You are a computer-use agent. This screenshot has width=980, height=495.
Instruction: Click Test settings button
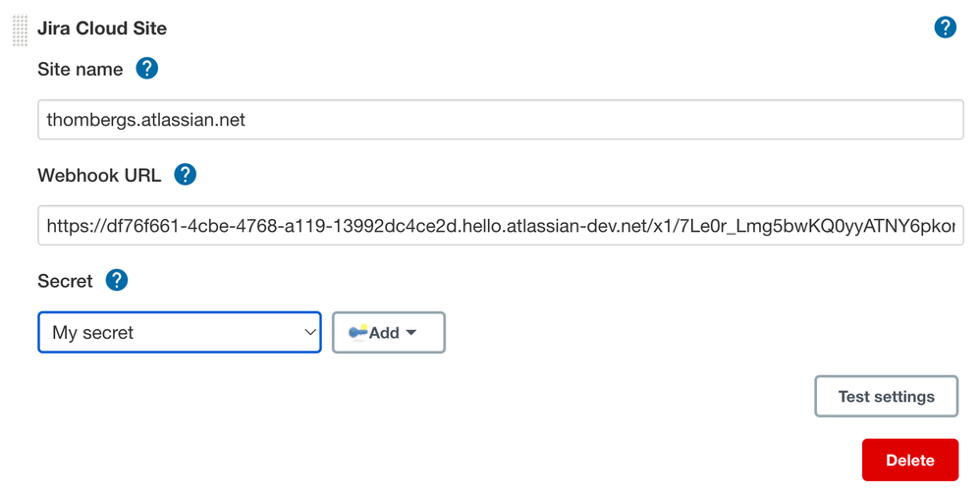(887, 396)
